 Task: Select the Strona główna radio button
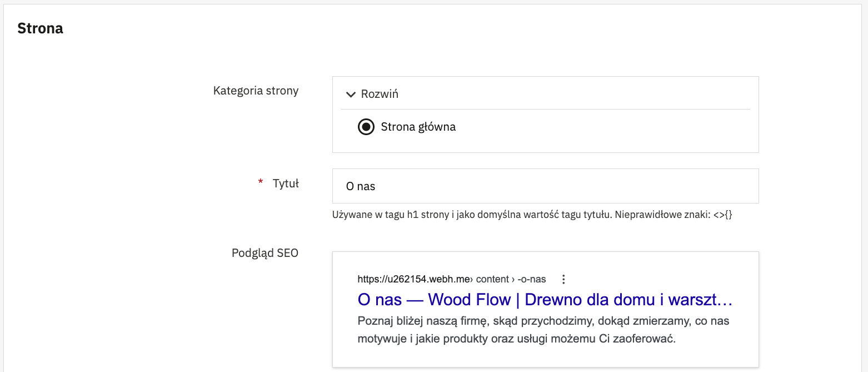pyautogui.click(x=366, y=127)
